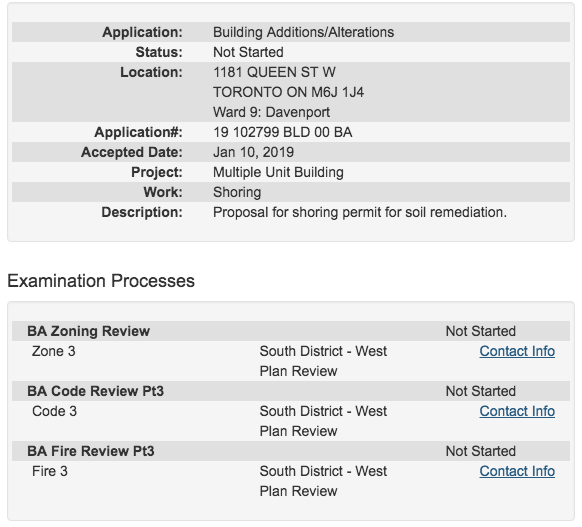This screenshot has height=527, width=582.
Task: Click the Fire 3 row label
Action: 50,471
